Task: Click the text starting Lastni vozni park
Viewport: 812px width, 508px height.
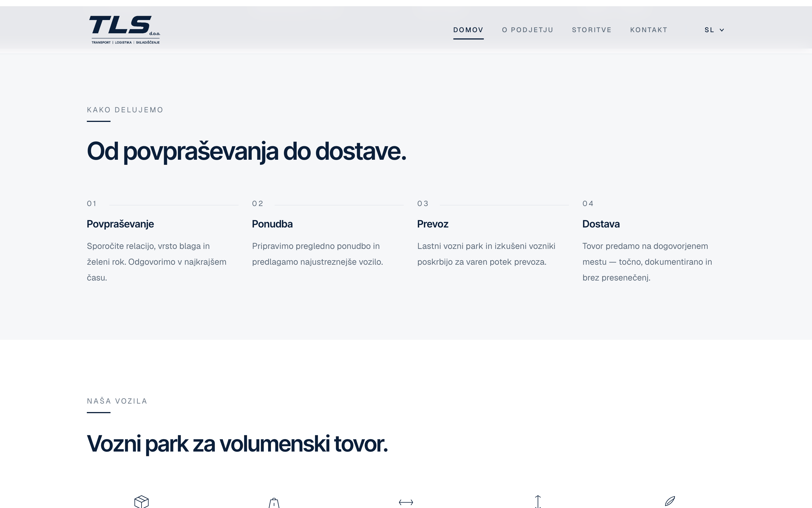Action: [x=486, y=254]
